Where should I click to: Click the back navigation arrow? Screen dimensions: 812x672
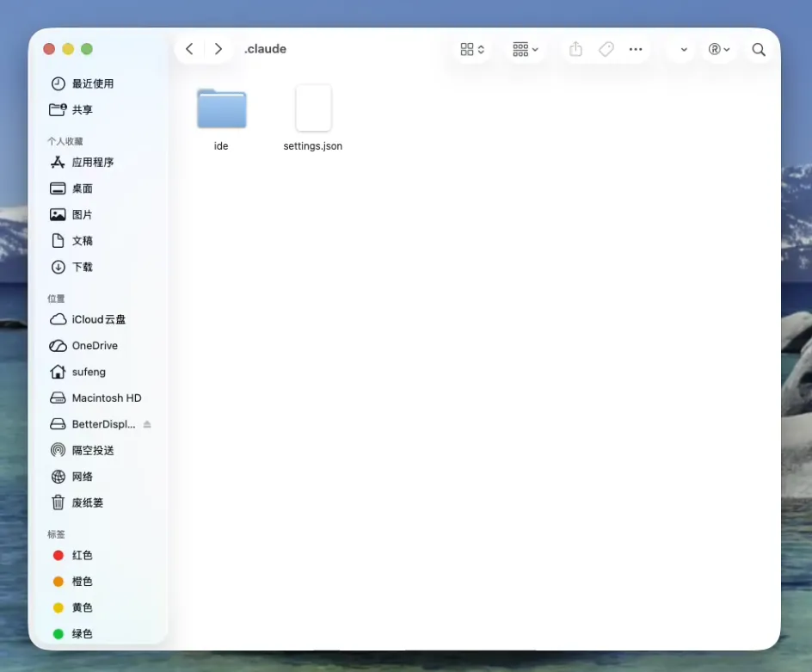(x=189, y=49)
